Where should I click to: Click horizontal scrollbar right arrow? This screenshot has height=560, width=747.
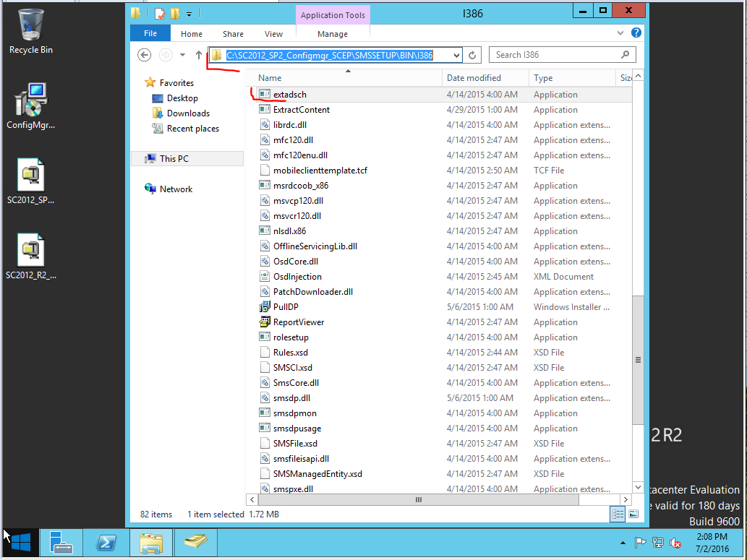coord(626,499)
